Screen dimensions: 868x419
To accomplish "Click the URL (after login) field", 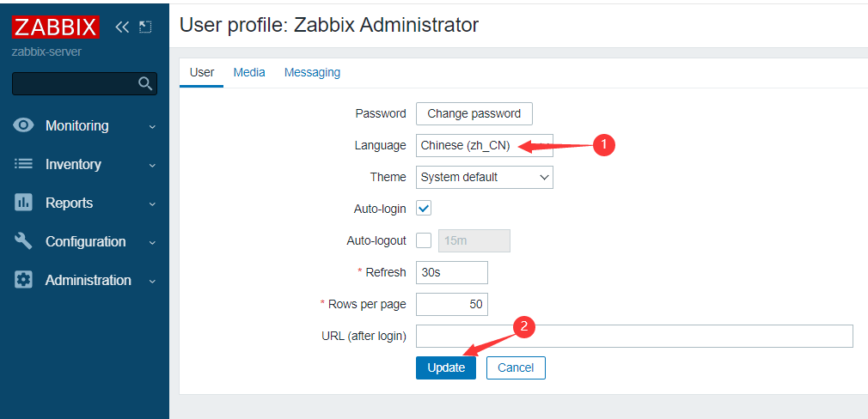I will pos(634,336).
